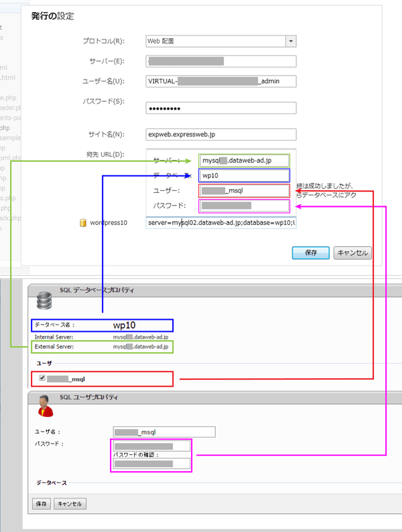Screen dimensions: 402x532
Task: Open the プロトコル dropdown arrow
Action: coord(291,41)
